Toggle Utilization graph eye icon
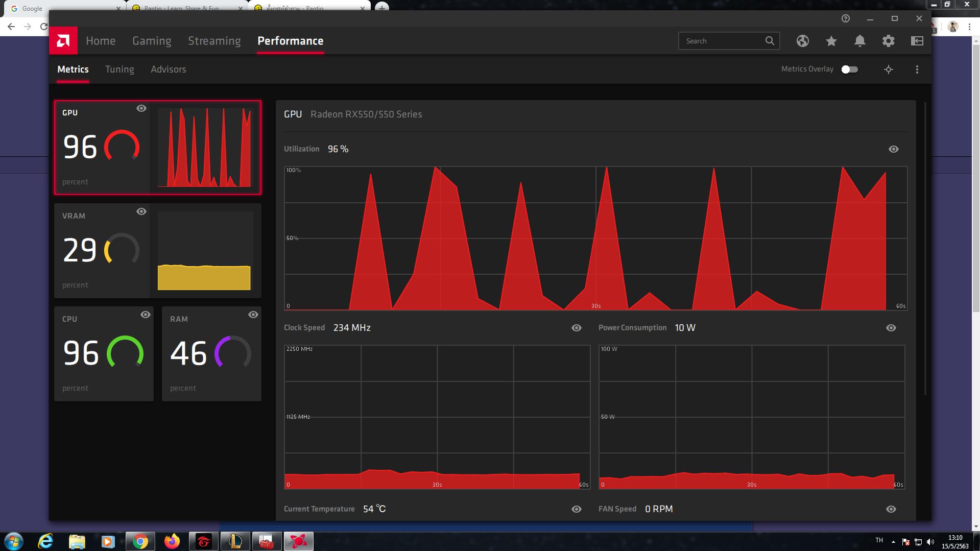Viewport: 980px width, 551px height. (x=893, y=149)
